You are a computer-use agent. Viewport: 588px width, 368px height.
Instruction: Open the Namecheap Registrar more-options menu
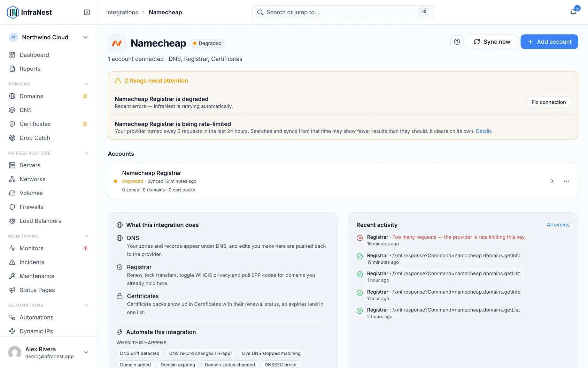(566, 181)
